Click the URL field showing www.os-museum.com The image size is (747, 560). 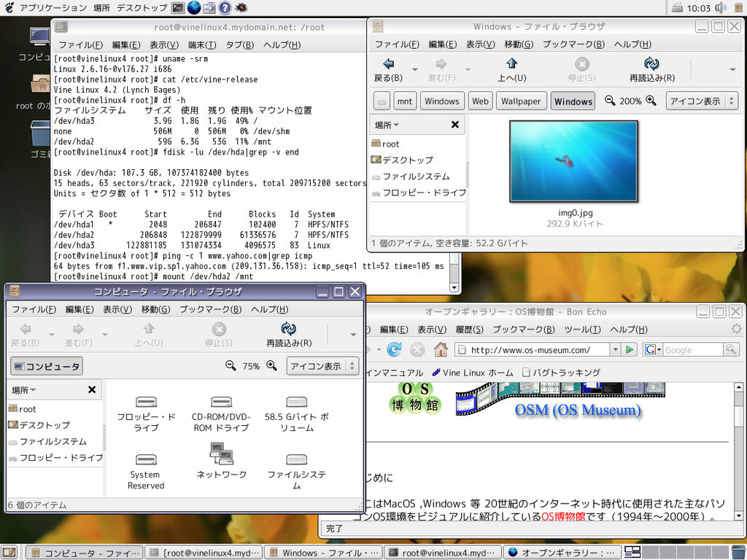pyautogui.click(x=533, y=350)
